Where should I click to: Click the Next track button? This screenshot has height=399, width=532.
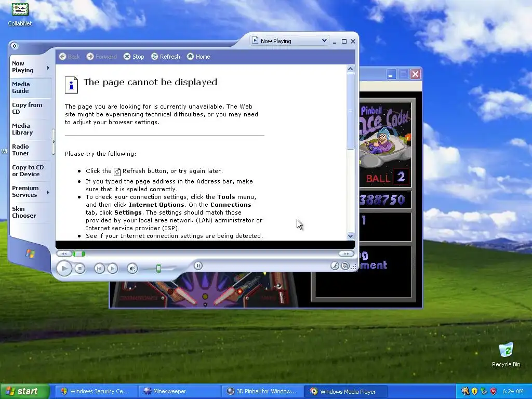coord(113,269)
